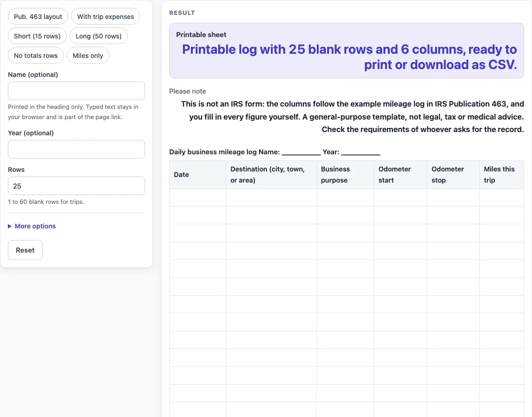
Task: Switch to the Miles only preset
Action: (x=88, y=55)
